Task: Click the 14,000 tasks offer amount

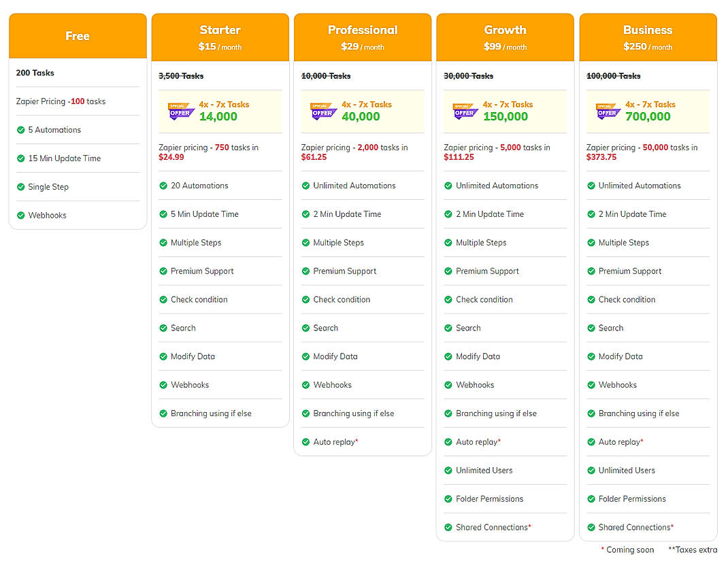Action: click(x=218, y=117)
